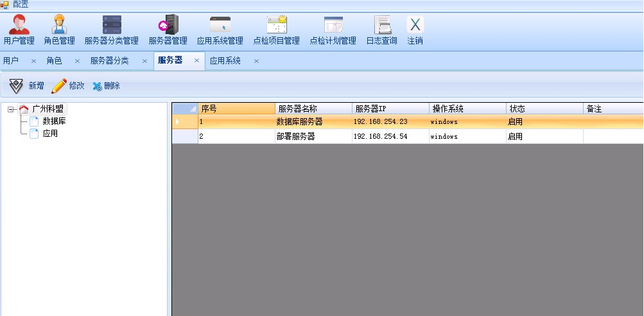Click the red house icon of 广州科盟

(x=24, y=109)
